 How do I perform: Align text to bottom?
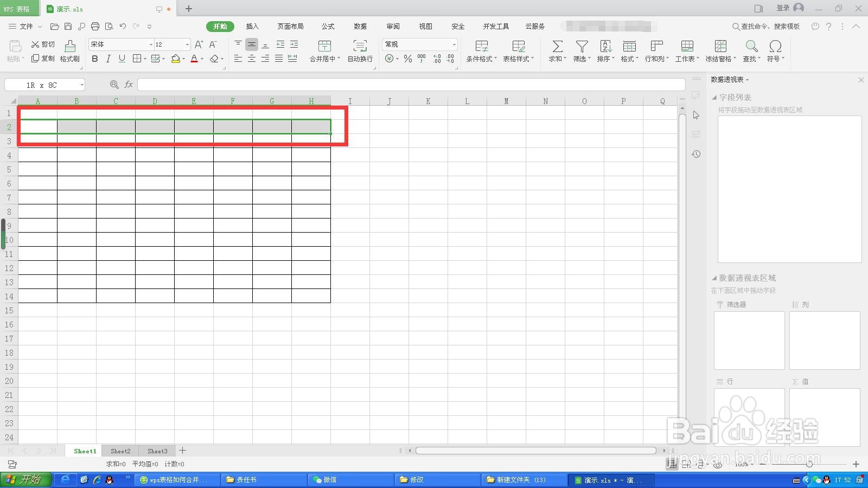pyautogui.click(x=265, y=44)
